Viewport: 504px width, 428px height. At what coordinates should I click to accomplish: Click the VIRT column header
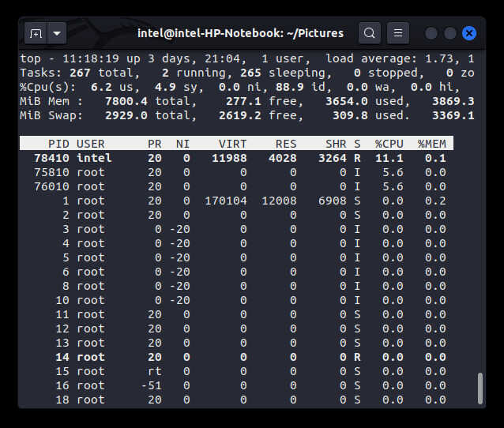coord(233,144)
